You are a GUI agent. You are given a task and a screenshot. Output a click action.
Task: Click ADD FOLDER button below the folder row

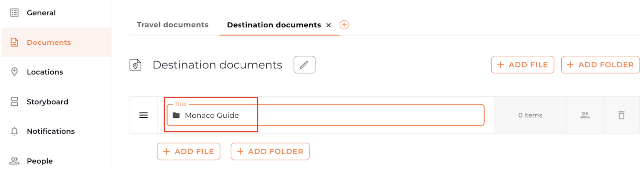coord(270,152)
